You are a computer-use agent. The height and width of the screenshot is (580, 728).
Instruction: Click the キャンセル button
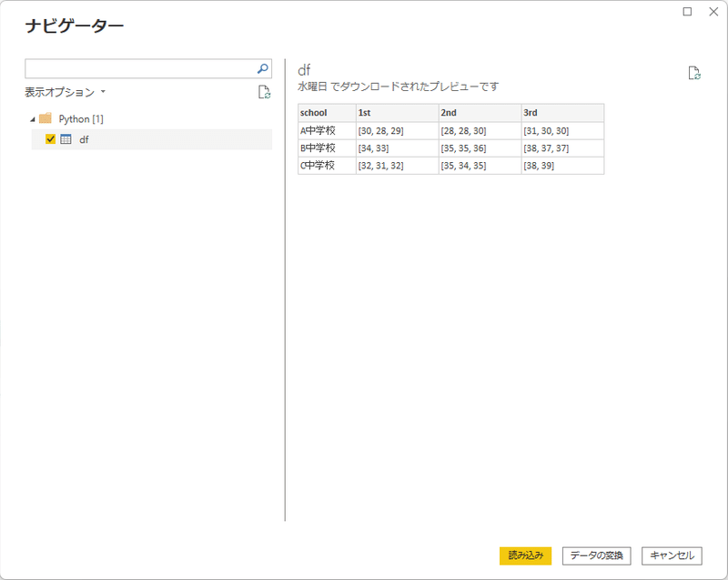pos(672,555)
